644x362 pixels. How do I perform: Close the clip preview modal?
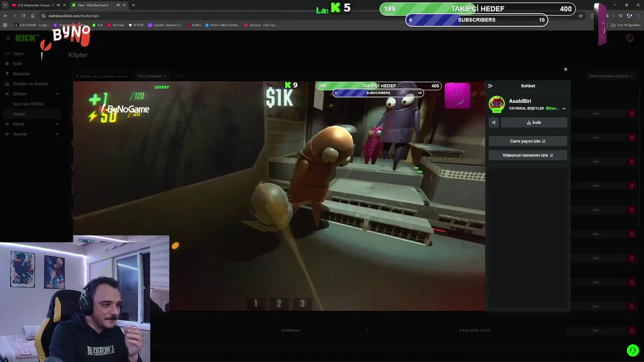coord(566,69)
